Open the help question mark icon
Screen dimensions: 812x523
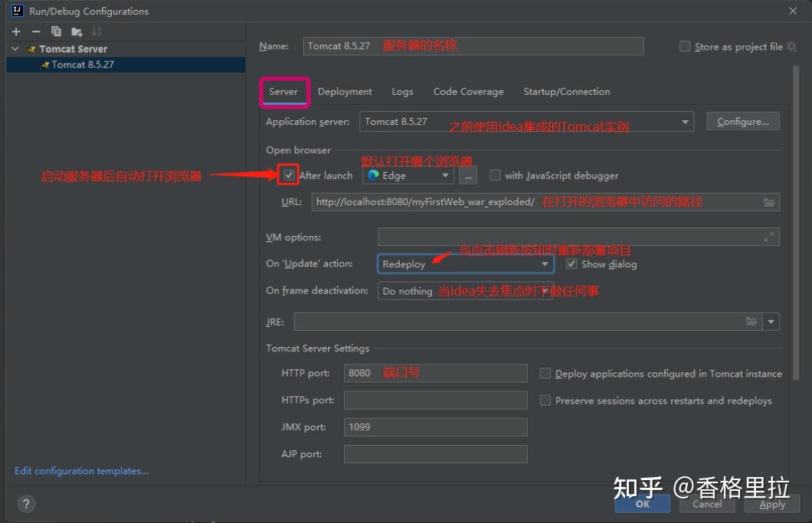point(26,503)
